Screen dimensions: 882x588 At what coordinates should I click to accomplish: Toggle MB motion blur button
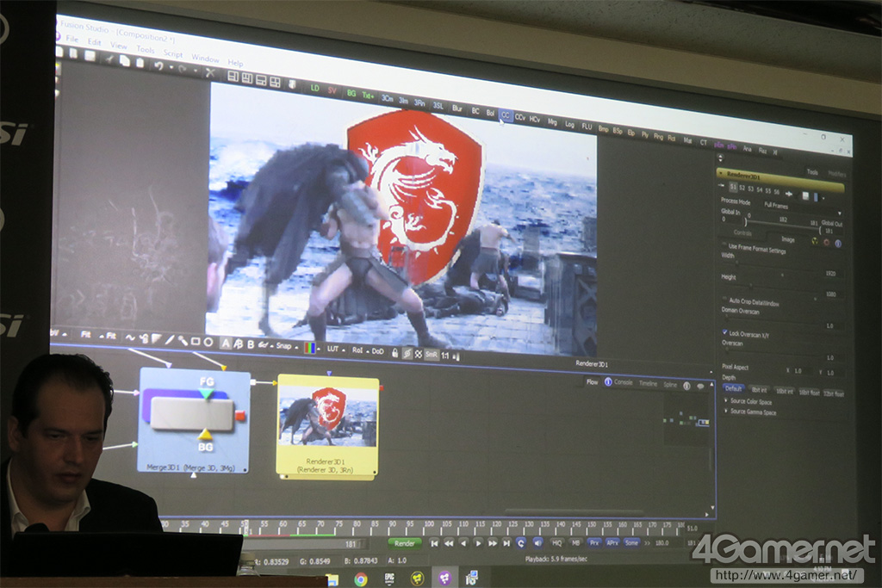tap(576, 543)
